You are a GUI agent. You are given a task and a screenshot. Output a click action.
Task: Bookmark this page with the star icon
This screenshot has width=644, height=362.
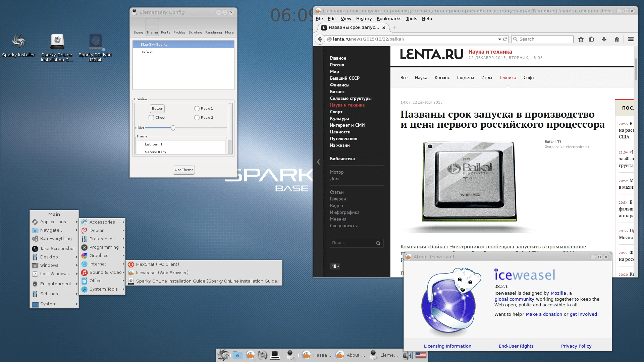tap(581, 39)
